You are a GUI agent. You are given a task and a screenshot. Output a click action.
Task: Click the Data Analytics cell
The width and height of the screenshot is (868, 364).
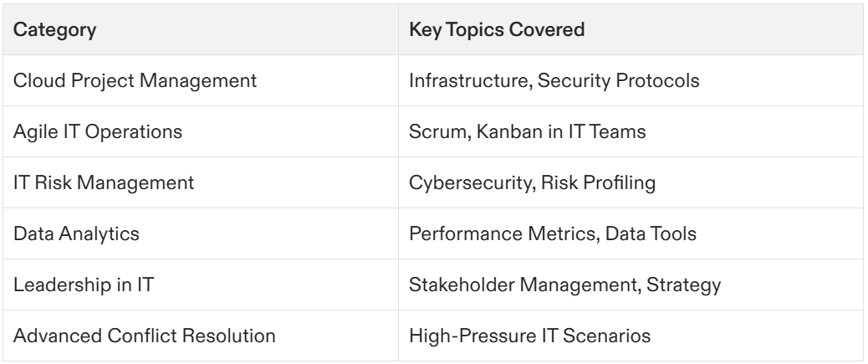pyautogui.click(x=201, y=233)
